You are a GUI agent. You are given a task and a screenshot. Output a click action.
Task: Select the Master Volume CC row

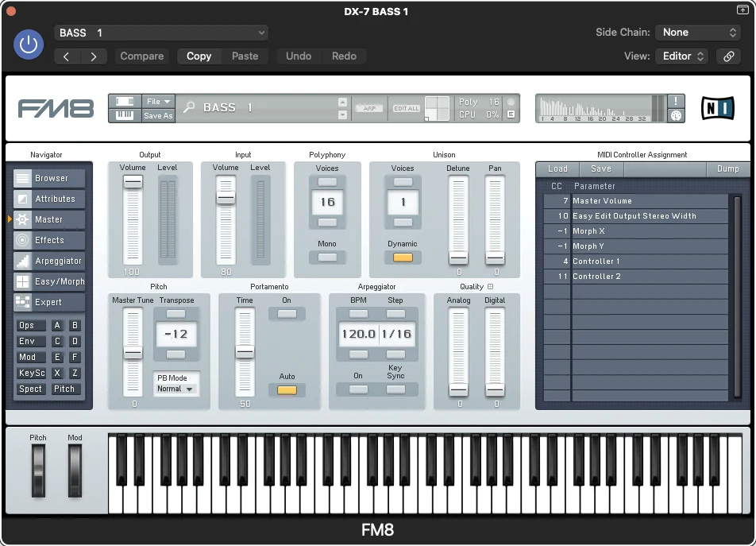[x=636, y=201]
